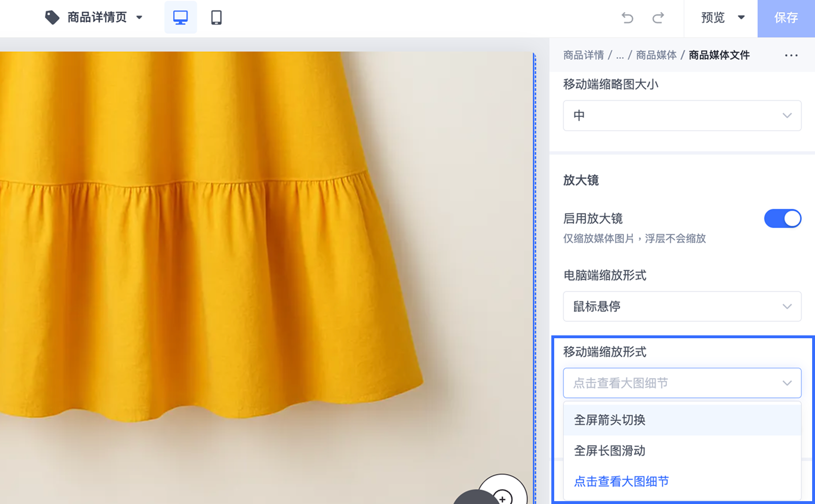Image resolution: width=815 pixels, height=504 pixels.
Task: Navigate to 商品媒体 via breadcrumb link
Action: (656, 55)
